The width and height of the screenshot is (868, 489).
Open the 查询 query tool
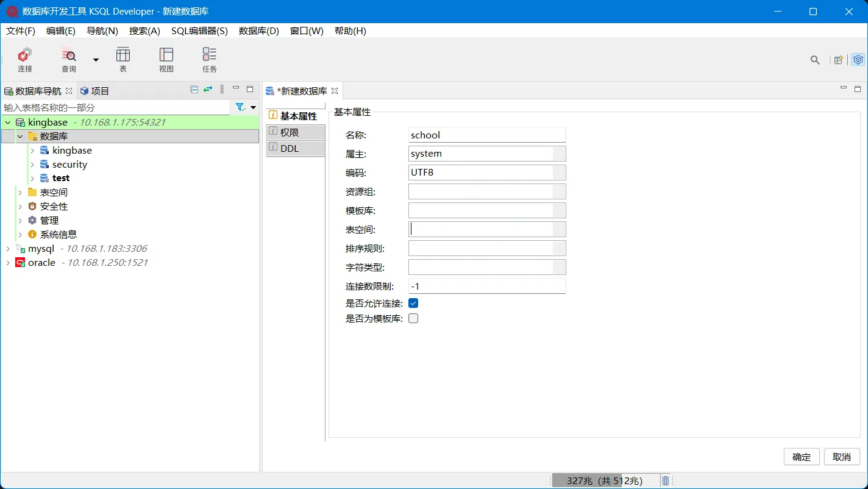click(68, 60)
